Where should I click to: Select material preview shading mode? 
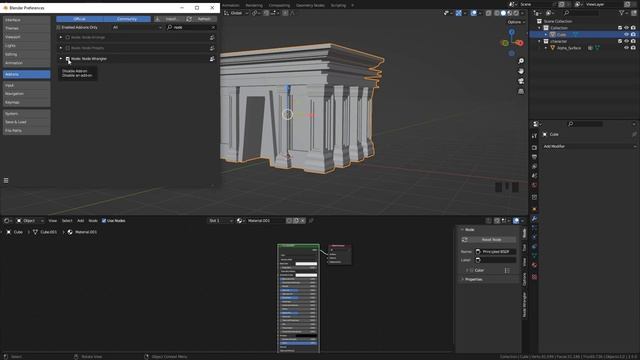[x=510, y=13]
